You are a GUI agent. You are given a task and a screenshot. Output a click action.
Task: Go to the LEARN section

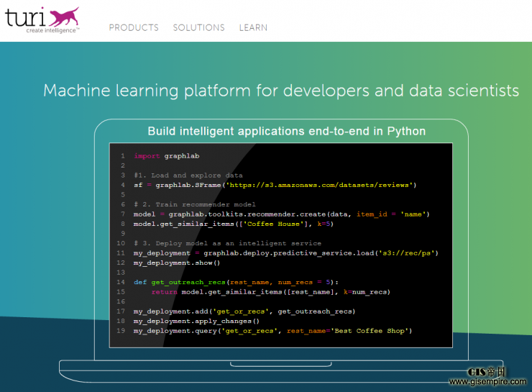(253, 27)
